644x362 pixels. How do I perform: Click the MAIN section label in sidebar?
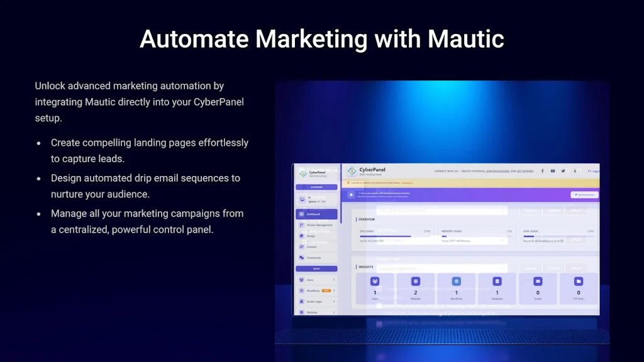(x=316, y=269)
